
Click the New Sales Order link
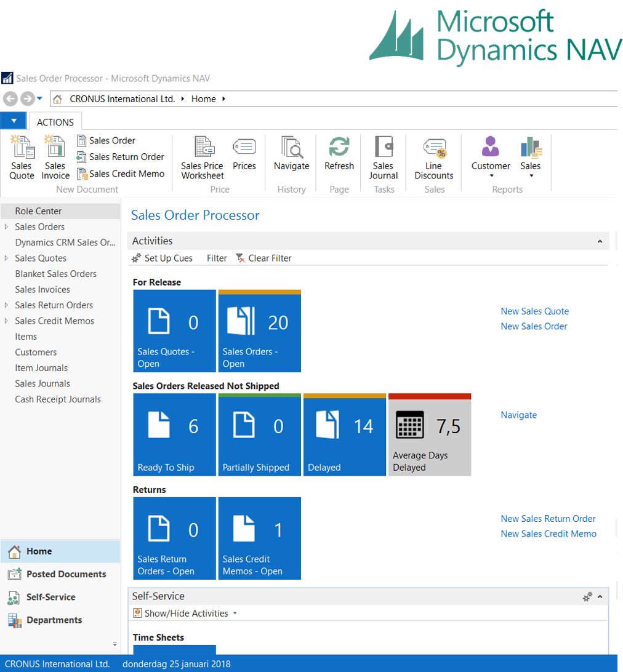coord(534,326)
